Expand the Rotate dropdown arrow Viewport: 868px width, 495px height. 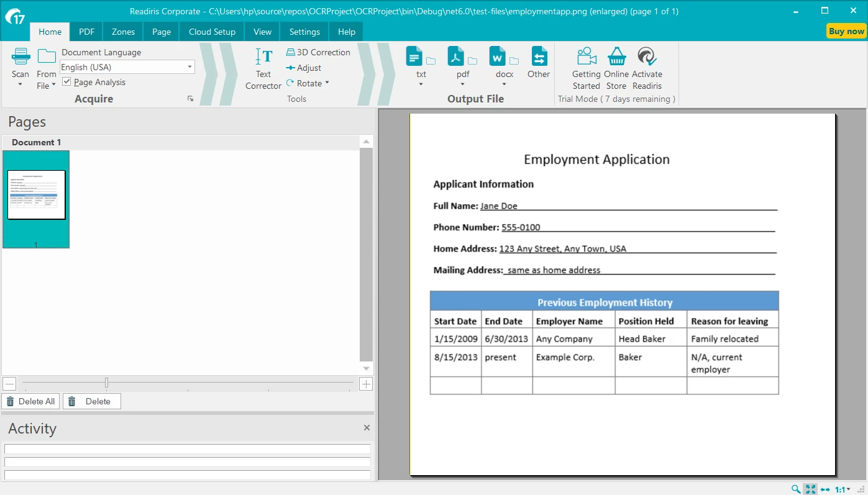point(327,83)
